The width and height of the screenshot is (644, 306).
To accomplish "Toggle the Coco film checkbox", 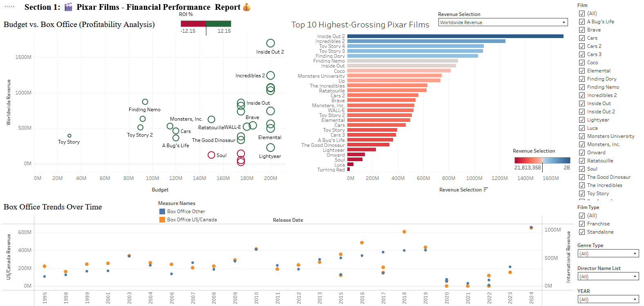I will [582, 63].
